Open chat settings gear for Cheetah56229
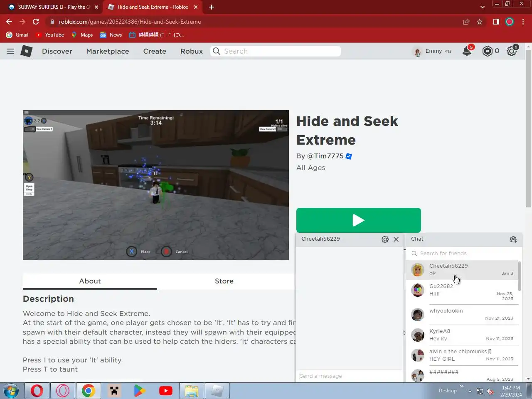This screenshot has width=532, height=399. click(x=385, y=239)
